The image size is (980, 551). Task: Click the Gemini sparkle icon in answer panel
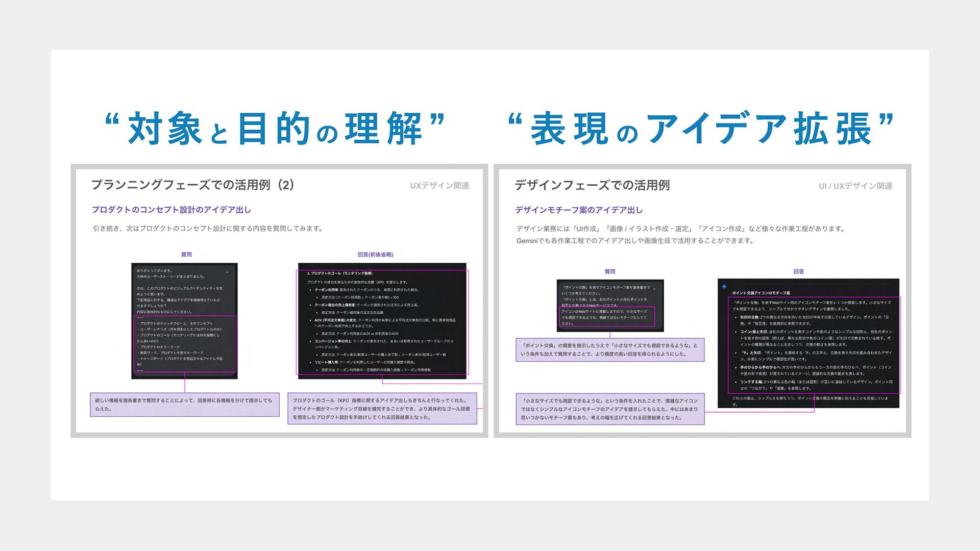(724, 287)
